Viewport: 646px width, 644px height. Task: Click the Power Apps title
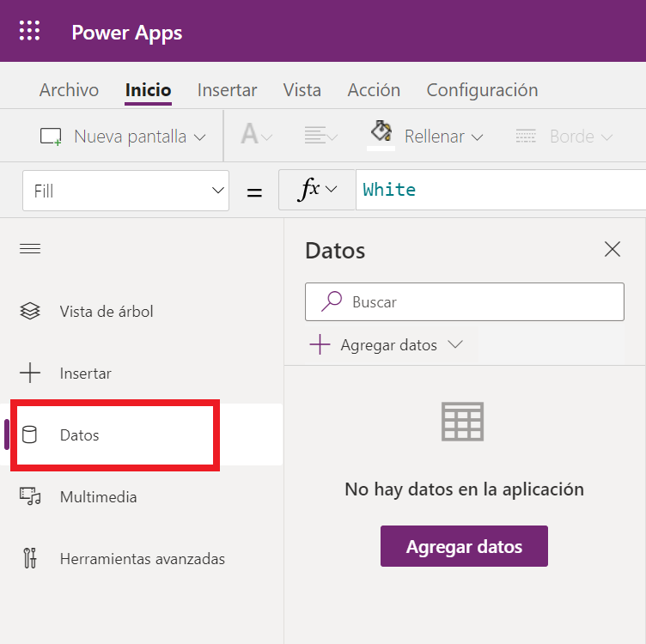pos(127,33)
